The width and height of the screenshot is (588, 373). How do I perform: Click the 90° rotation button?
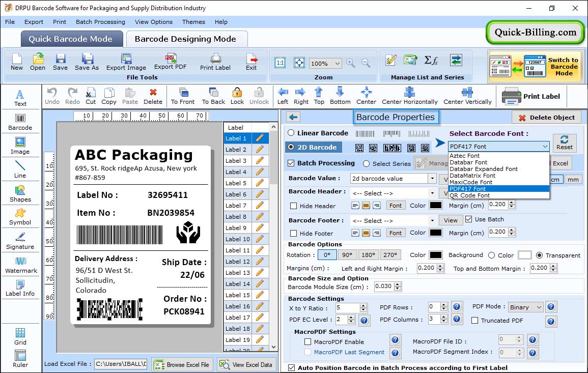pos(347,255)
